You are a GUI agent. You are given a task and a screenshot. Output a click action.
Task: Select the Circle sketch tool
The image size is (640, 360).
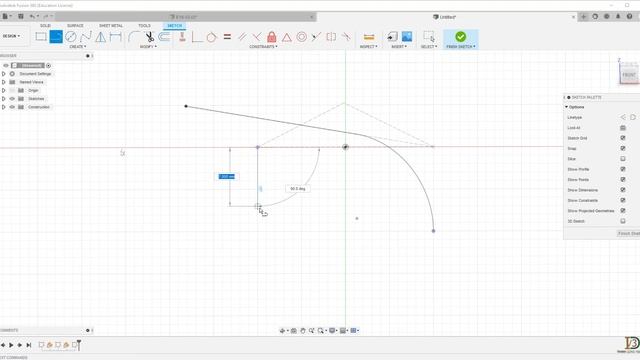coord(71,37)
